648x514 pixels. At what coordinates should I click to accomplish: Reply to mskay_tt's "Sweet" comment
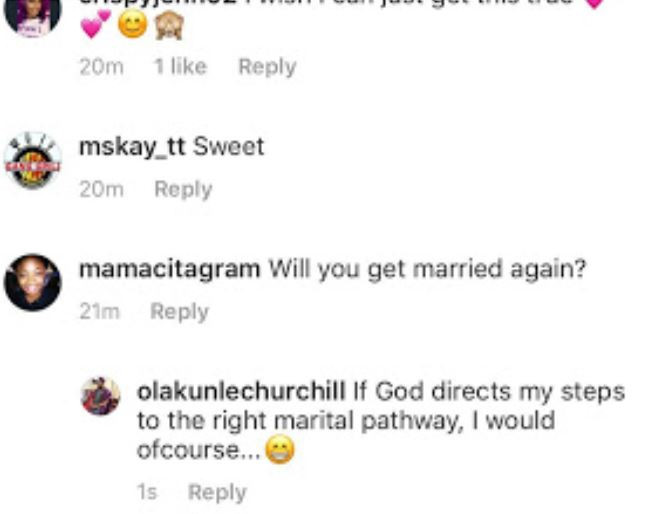click(x=182, y=189)
